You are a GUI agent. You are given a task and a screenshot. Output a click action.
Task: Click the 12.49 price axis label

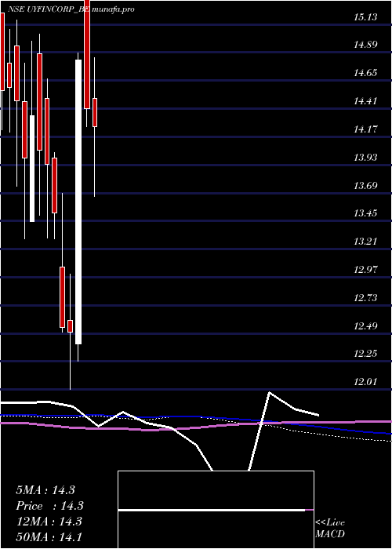(x=365, y=326)
